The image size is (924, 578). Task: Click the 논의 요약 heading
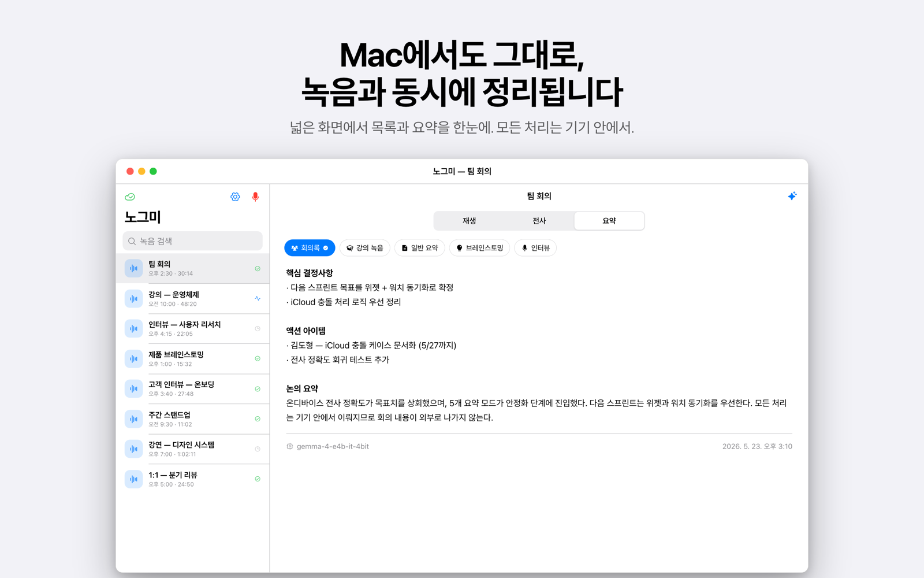click(x=302, y=388)
